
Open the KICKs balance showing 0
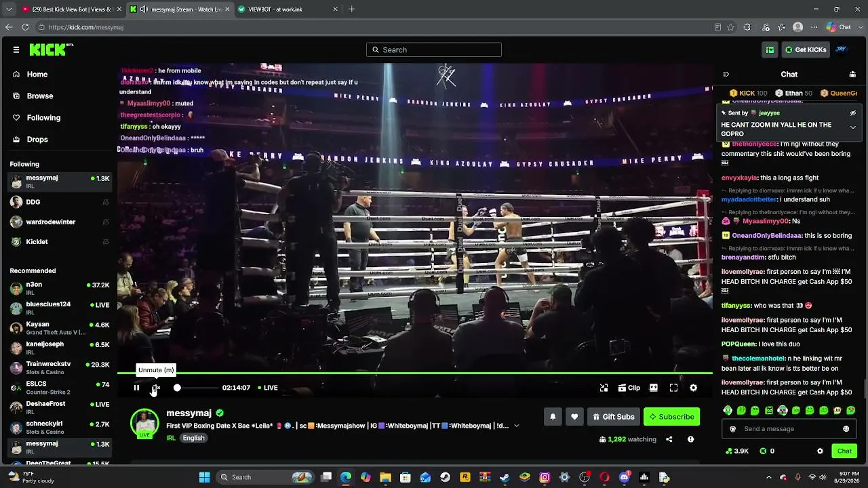(x=767, y=451)
